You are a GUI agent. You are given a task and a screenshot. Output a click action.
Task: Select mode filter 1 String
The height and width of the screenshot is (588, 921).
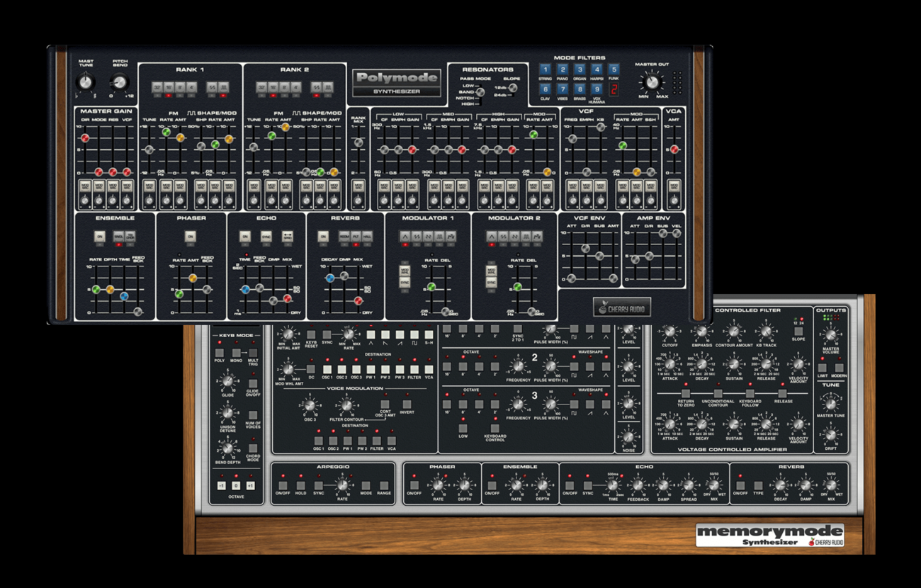[546, 69]
